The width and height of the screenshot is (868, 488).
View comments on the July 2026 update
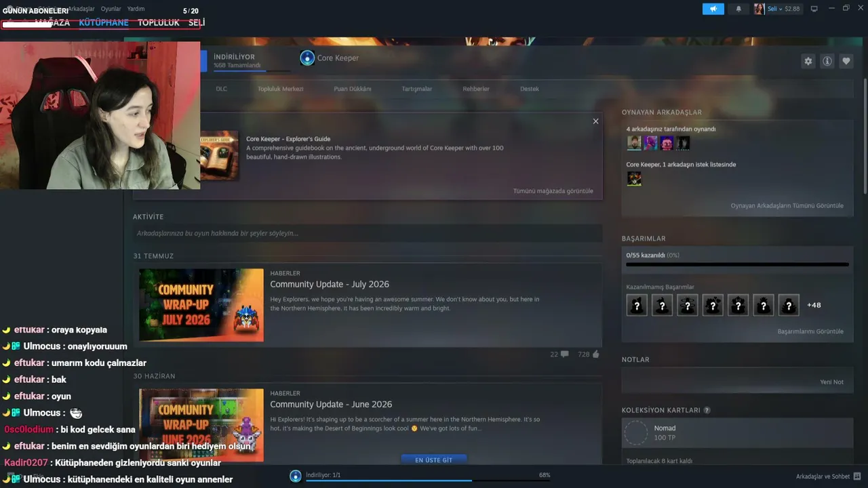tap(559, 354)
